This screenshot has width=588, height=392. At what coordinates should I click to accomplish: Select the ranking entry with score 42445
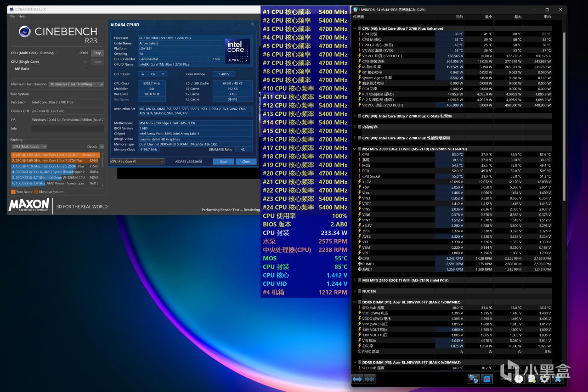[55, 161]
